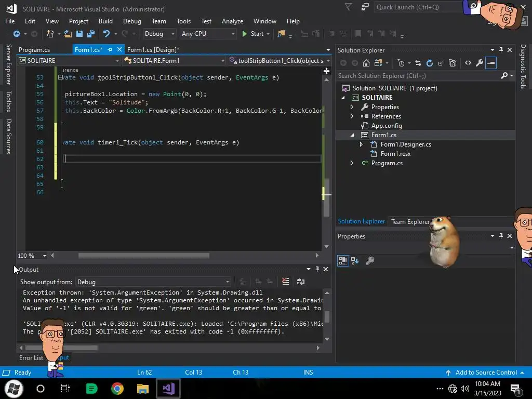Select Form1.resx in Solution Explorer
The height and width of the screenshot is (399, 532).
pos(395,154)
